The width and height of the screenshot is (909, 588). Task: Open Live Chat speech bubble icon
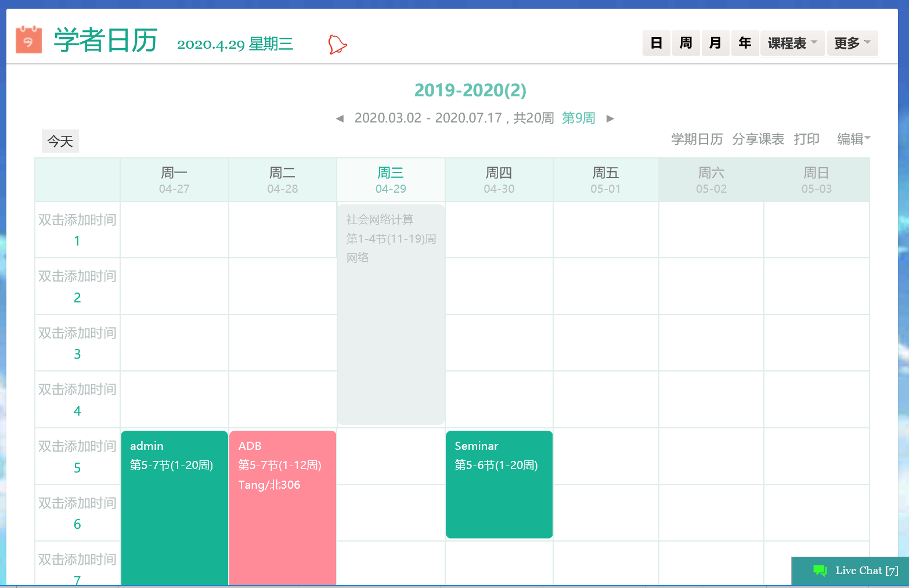click(820, 571)
